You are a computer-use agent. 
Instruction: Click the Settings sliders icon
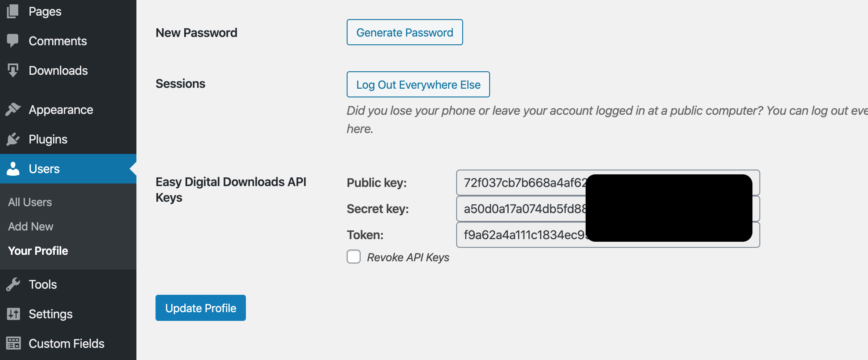click(x=13, y=314)
